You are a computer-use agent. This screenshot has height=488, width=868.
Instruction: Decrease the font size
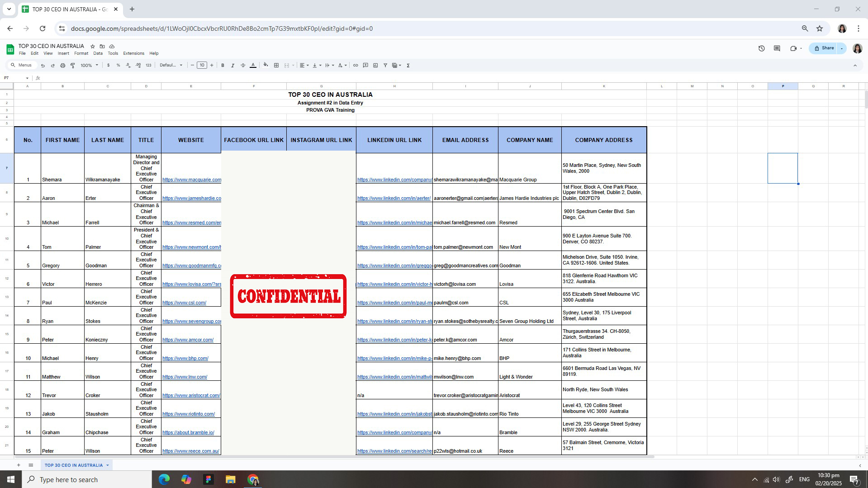tap(192, 66)
